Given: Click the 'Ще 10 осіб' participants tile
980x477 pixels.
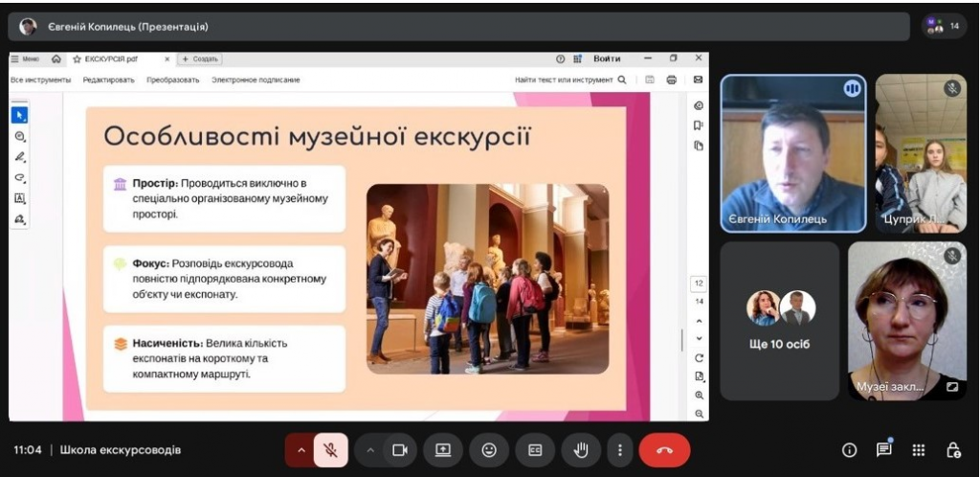Looking at the screenshot, I should (779, 321).
